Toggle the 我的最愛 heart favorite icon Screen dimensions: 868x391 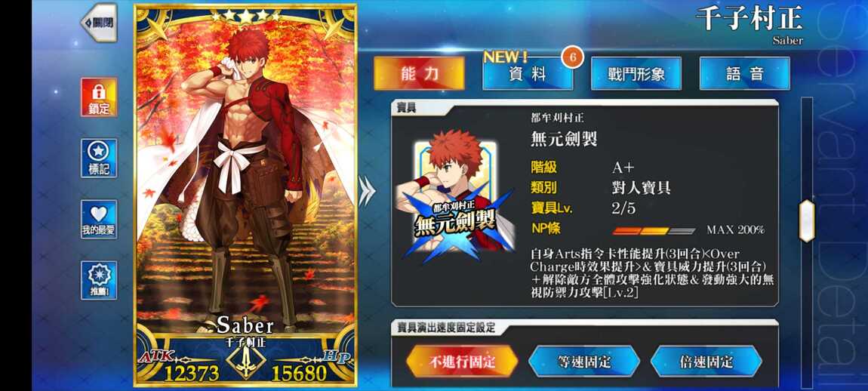[99, 220]
